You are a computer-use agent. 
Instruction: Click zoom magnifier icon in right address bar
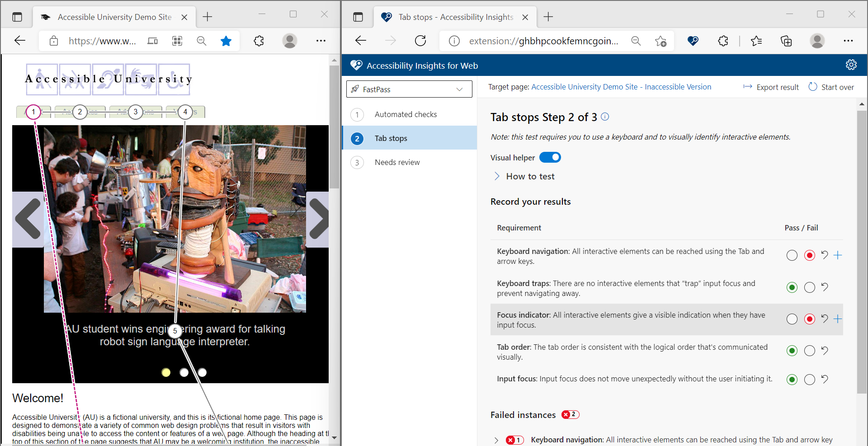tap(636, 41)
